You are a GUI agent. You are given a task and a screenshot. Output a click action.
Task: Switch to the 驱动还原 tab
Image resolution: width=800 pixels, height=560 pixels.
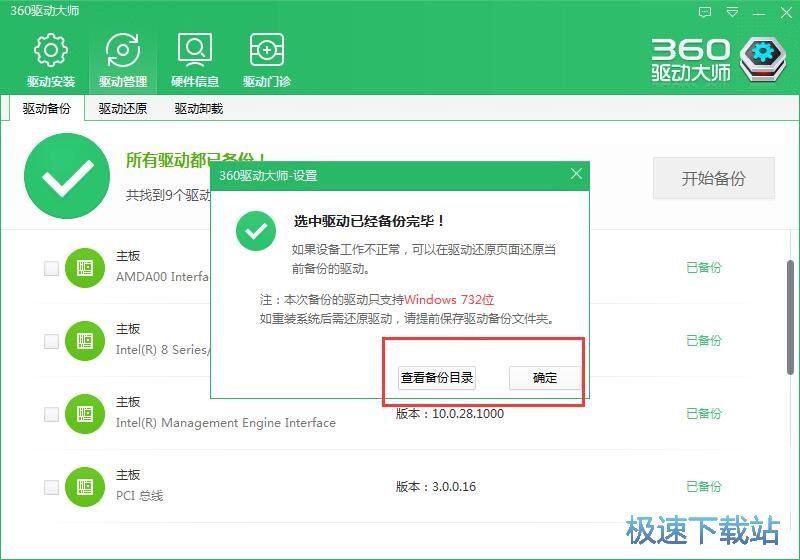pos(122,108)
